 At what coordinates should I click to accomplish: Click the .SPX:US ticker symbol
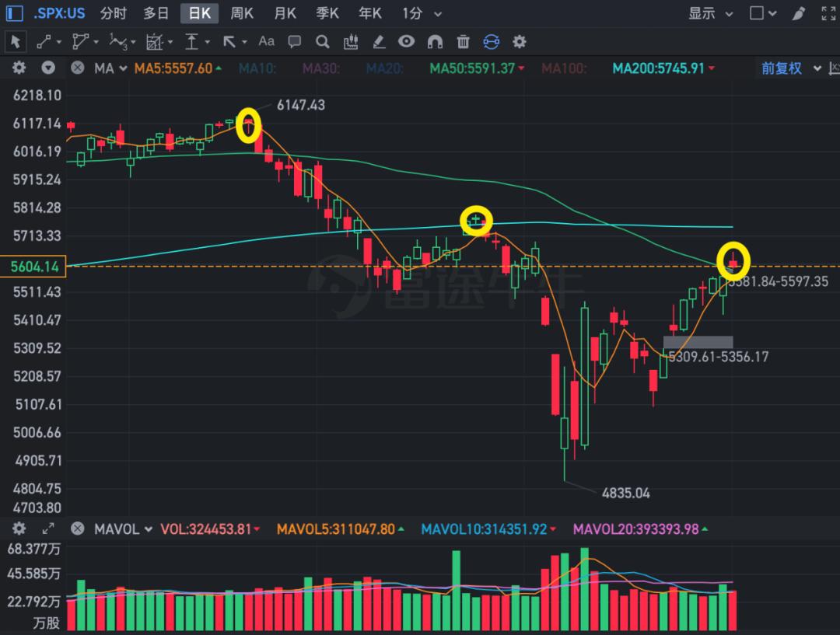click(59, 13)
